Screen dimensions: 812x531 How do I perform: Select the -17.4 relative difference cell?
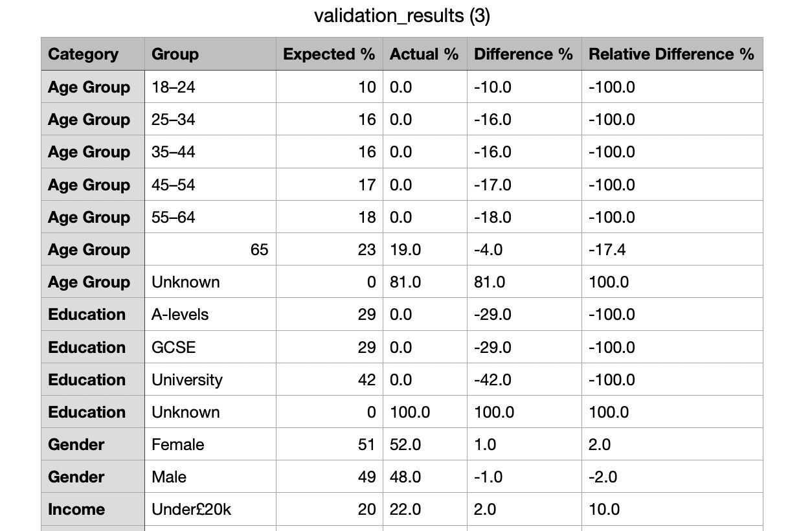click(x=607, y=250)
